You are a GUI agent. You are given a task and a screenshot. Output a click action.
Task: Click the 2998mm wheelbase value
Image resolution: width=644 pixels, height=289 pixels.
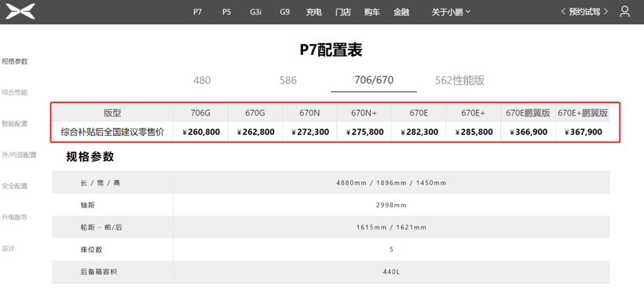[x=391, y=205]
